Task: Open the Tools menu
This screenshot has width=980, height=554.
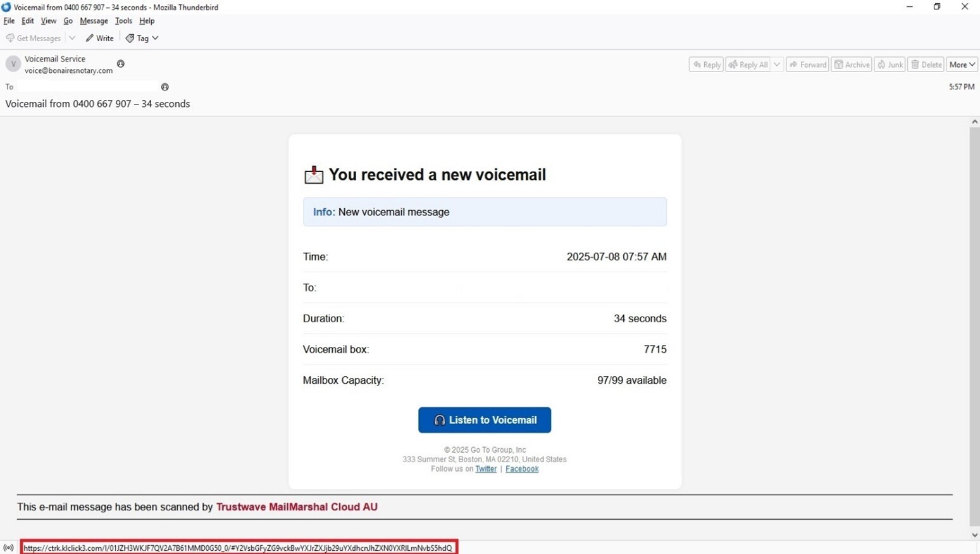Action: coord(123,21)
